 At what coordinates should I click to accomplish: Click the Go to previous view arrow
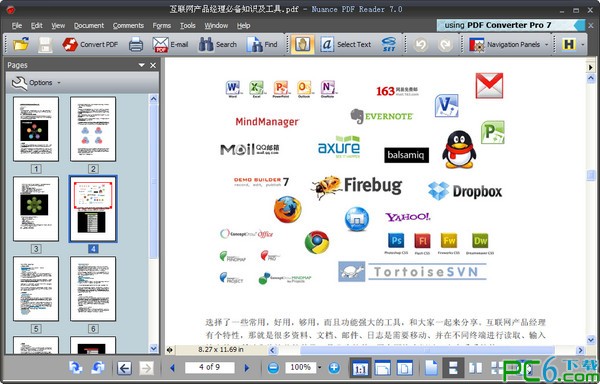click(124, 368)
